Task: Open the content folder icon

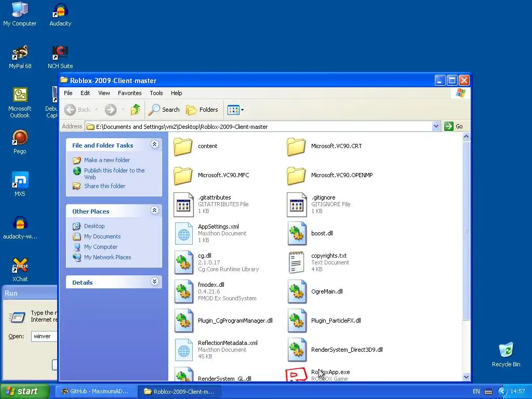Action: coord(183,147)
